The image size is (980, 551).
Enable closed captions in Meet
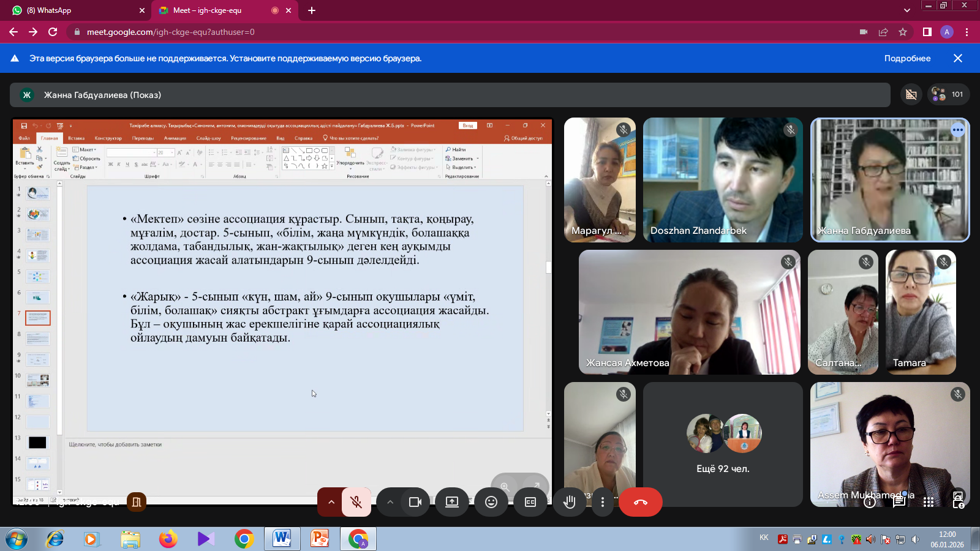[x=530, y=502]
